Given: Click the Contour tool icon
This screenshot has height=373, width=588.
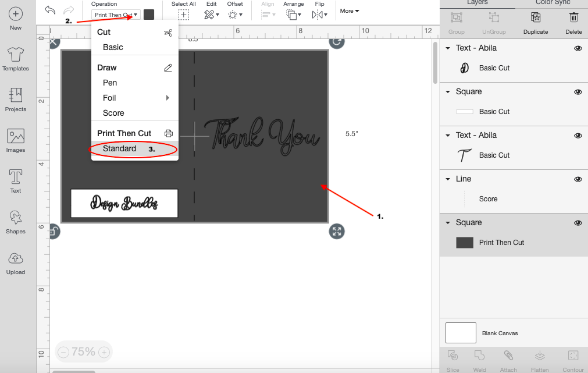Looking at the screenshot, I should pyautogui.click(x=573, y=355).
